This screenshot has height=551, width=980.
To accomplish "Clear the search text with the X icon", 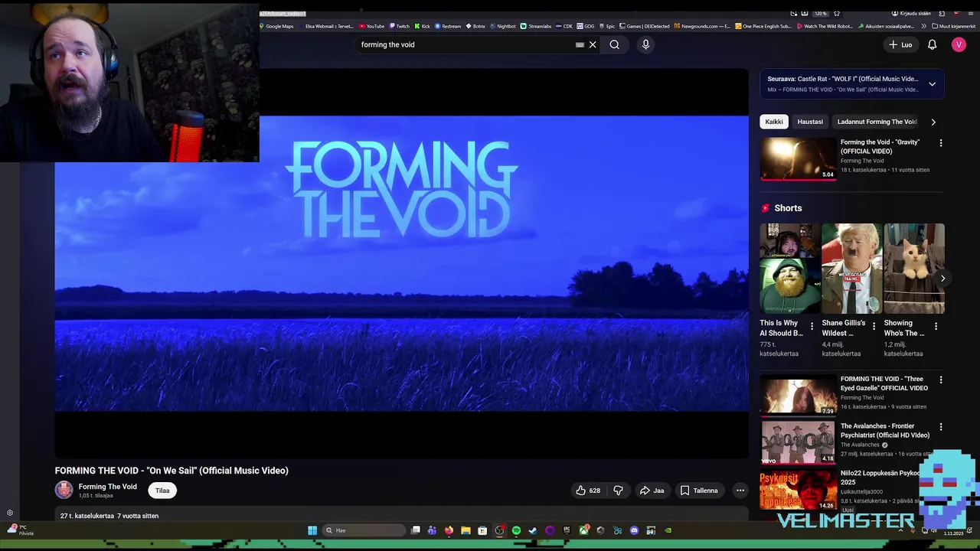I will (593, 44).
